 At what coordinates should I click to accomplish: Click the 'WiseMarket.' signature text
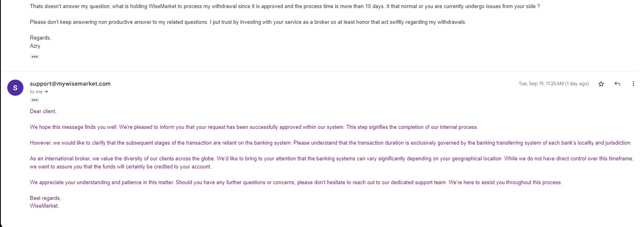coord(44,206)
